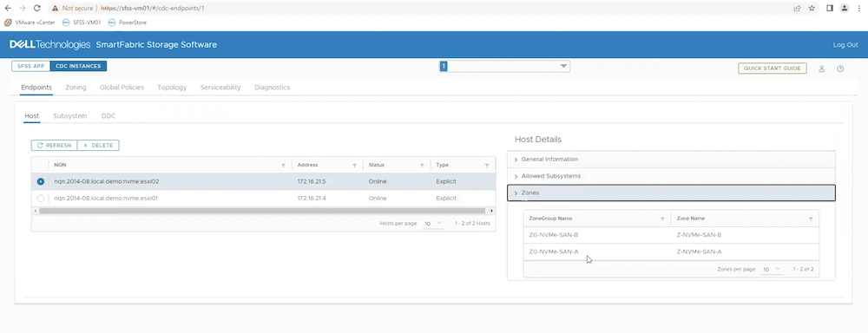This screenshot has height=333, width=868.
Task: Open the Topology tab
Action: [172, 88]
